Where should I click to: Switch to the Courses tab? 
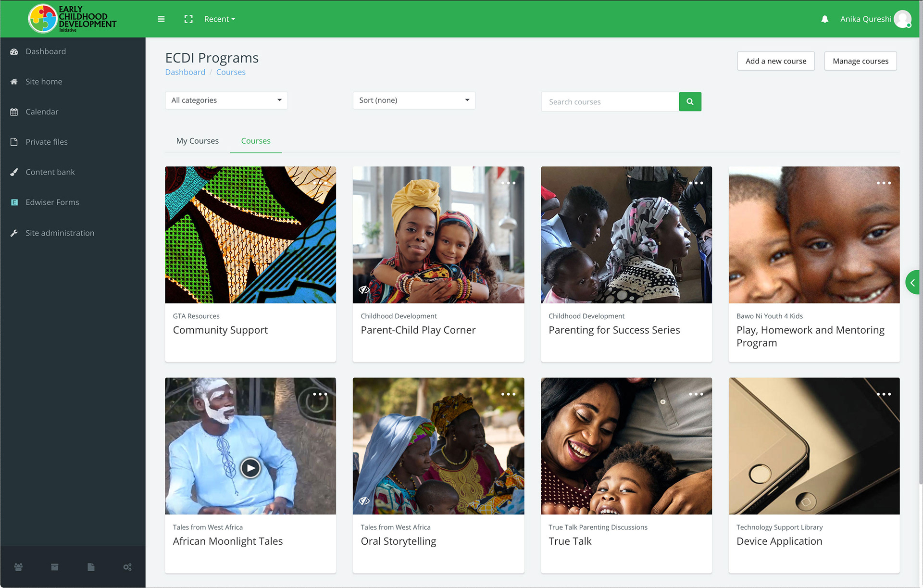256,141
